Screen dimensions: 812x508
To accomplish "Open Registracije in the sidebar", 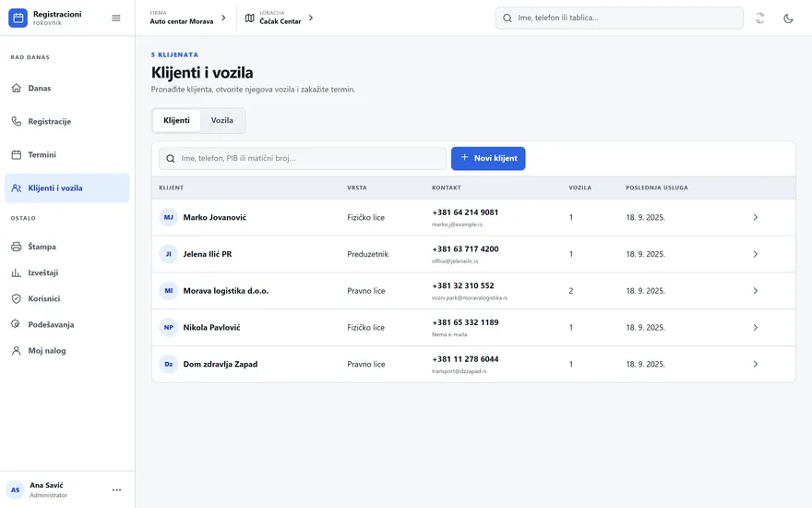I will pyautogui.click(x=67, y=121).
